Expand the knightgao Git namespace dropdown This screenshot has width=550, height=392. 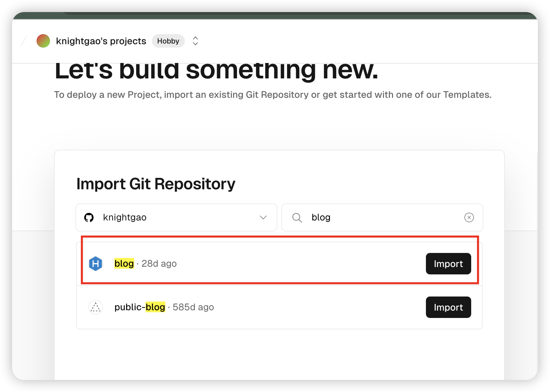[176, 217]
